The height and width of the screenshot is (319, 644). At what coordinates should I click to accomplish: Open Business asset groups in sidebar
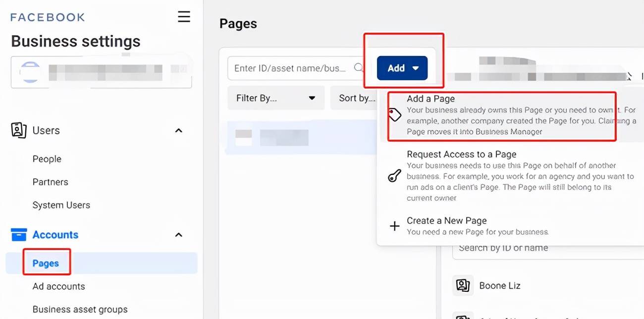pos(80,310)
